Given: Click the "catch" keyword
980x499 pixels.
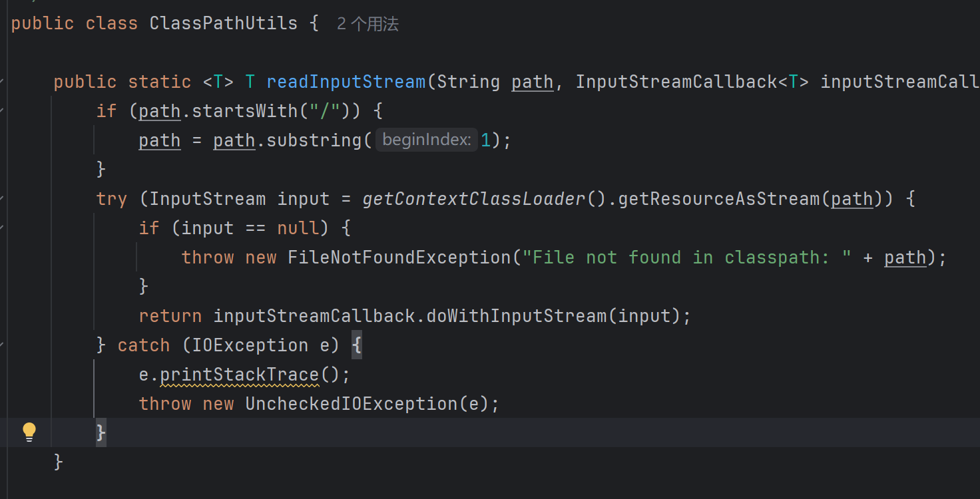Looking at the screenshot, I should click(144, 345).
